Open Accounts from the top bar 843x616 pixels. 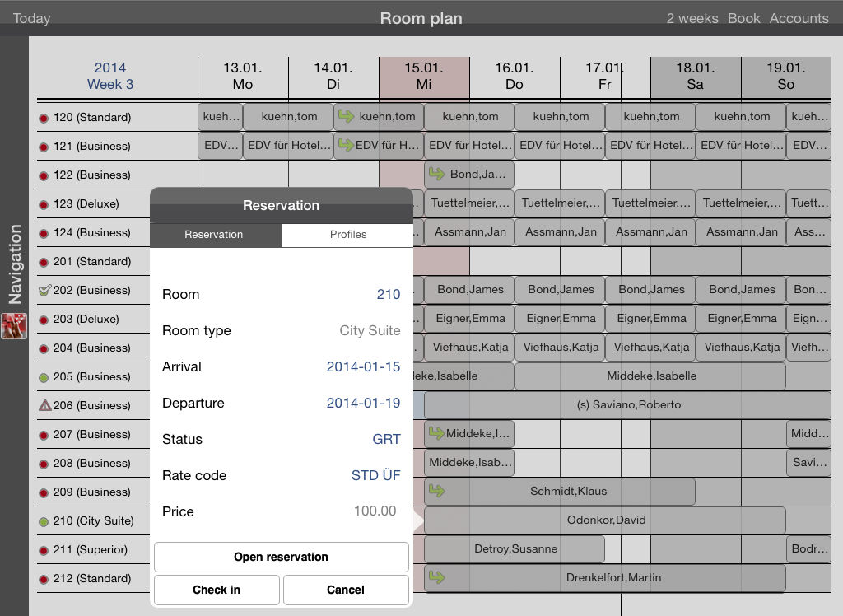pos(799,18)
